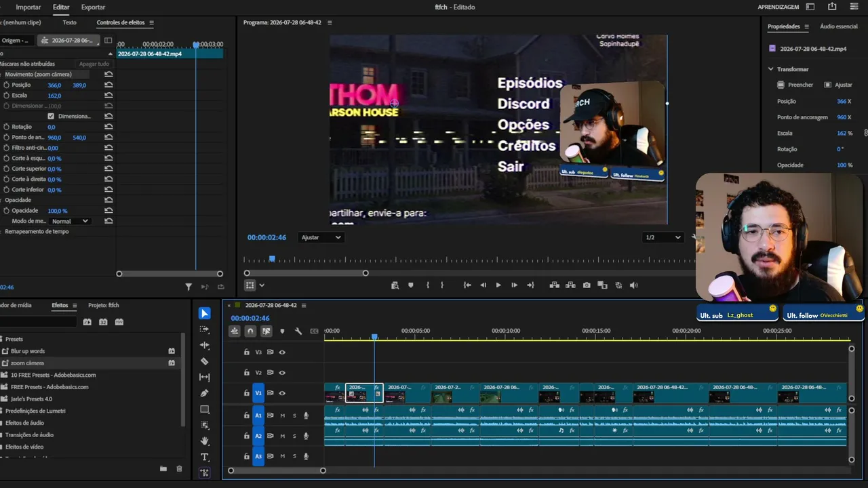Add a marker in the timeline header
The height and width of the screenshot is (488, 868).
pos(282,331)
